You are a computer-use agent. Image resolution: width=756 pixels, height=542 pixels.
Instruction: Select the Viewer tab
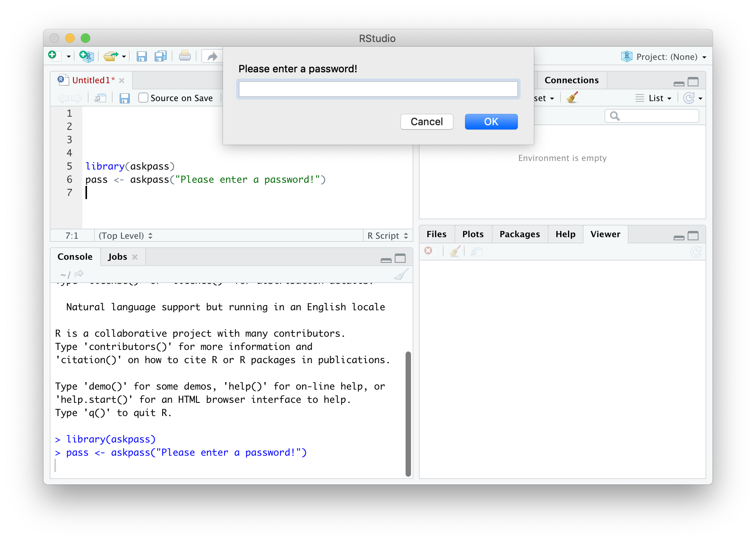(605, 234)
